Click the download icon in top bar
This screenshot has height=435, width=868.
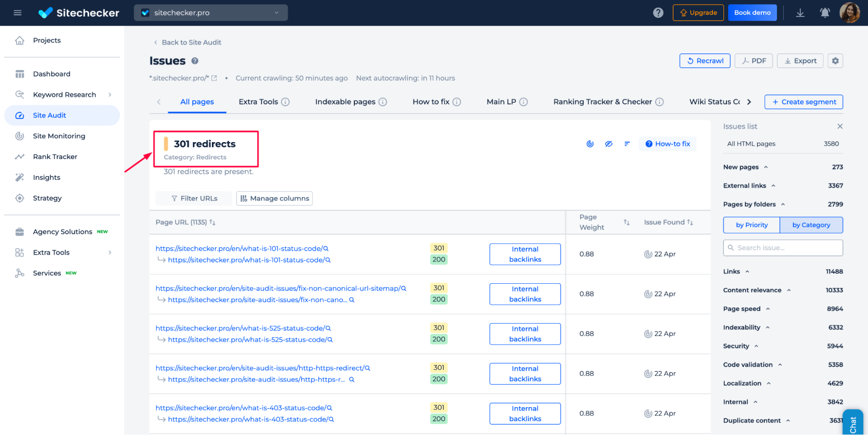[800, 13]
